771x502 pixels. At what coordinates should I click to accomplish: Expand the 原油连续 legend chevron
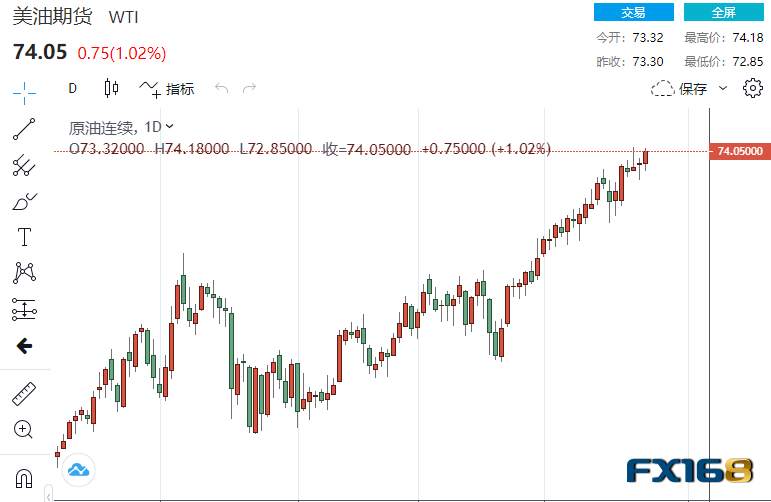pos(170,126)
